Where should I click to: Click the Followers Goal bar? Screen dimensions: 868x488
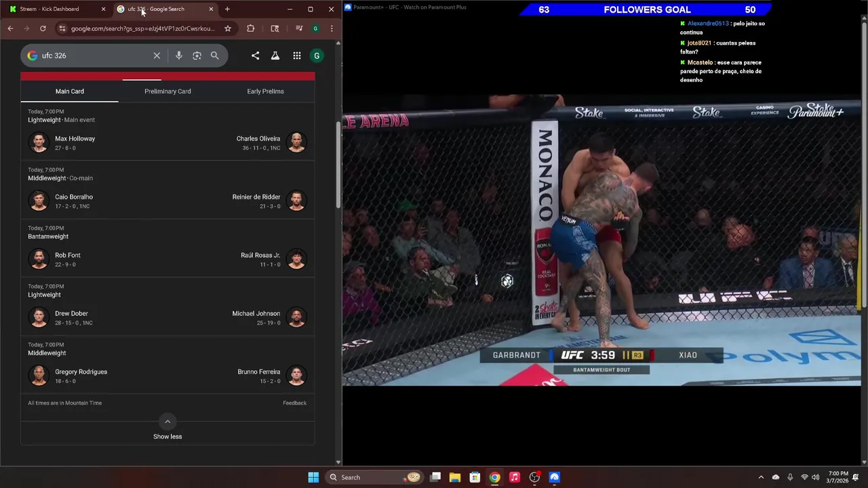tap(646, 9)
